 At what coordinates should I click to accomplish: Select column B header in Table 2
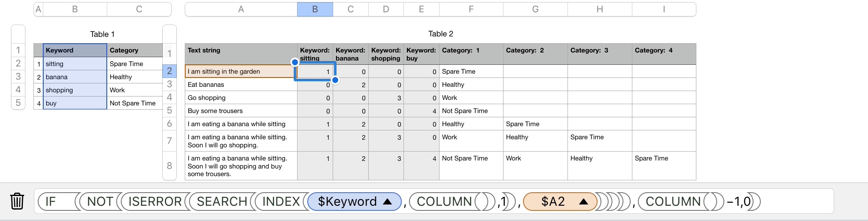click(315, 9)
